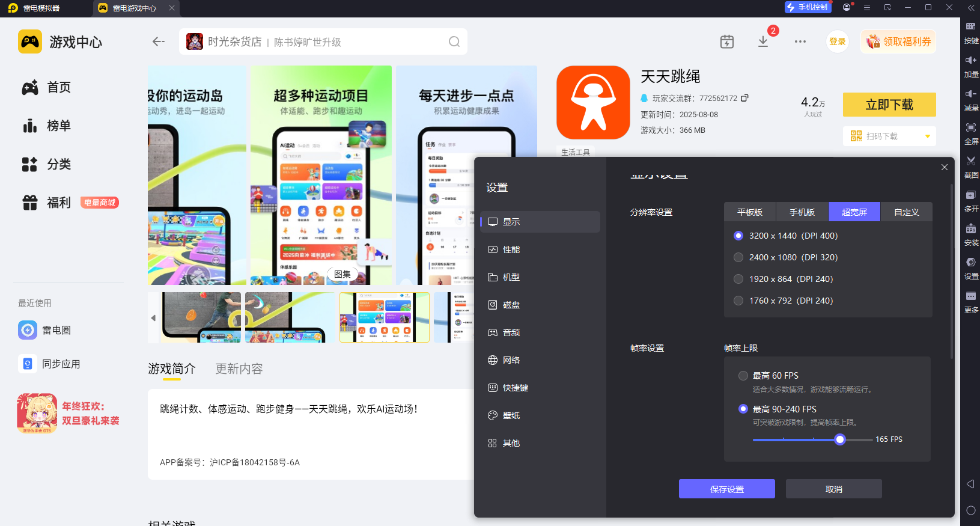The width and height of the screenshot is (980, 526).
Task: Click the search magnifier icon
Action: [x=454, y=41]
